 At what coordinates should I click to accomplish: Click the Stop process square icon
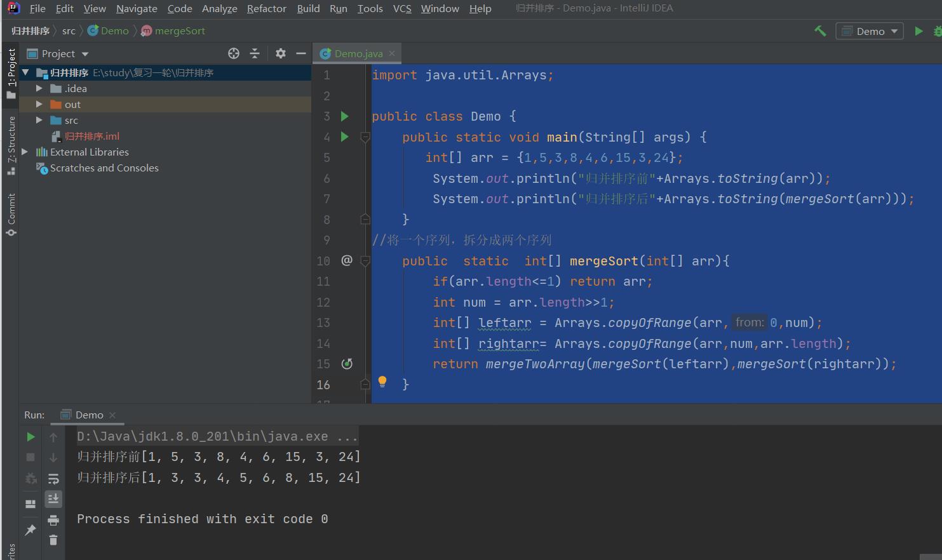30,457
